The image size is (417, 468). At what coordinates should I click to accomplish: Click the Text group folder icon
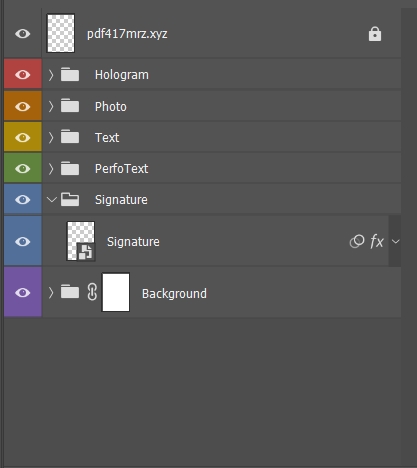pyautogui.click(x=70, y=137)
